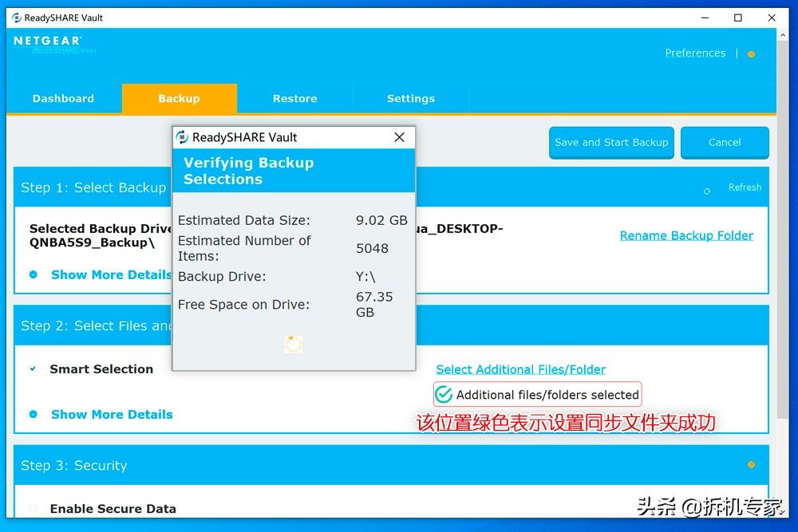Open the Preferences link
This screenshot has height=532, width=798.
point(695,53)
